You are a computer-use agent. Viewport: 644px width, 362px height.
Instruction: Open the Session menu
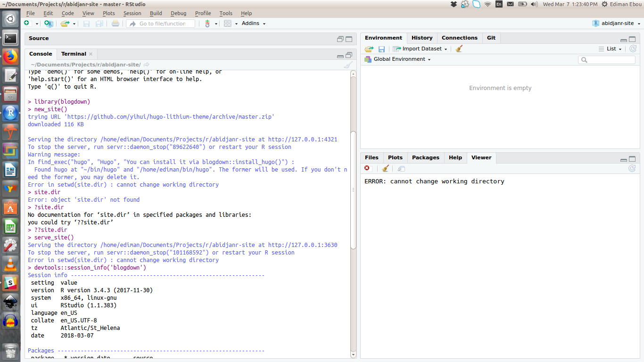pos(132,13)
